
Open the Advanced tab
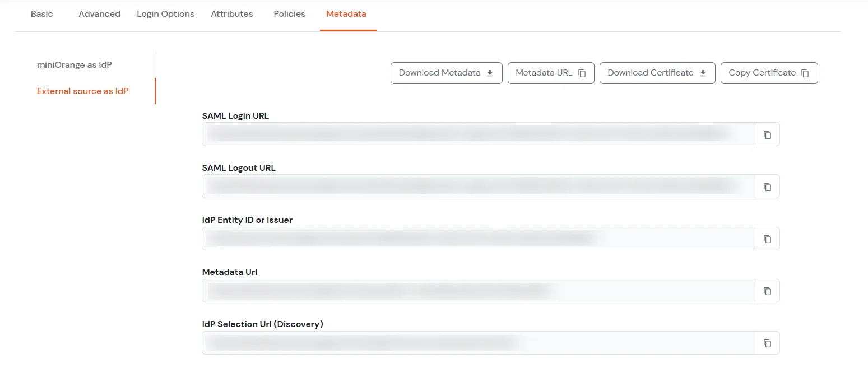tap(99, 13)
